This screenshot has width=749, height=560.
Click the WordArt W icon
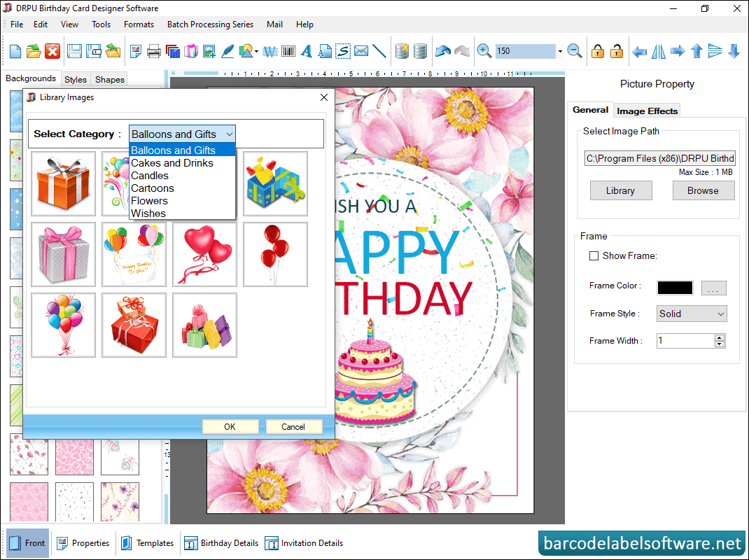pyautogui.click(x=270, y=51)
